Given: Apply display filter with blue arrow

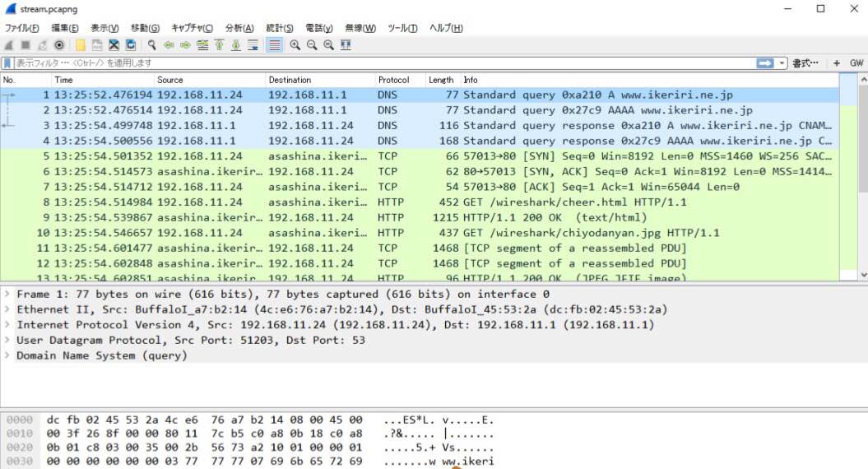Looking at the screenshot, I should point(765,63).
